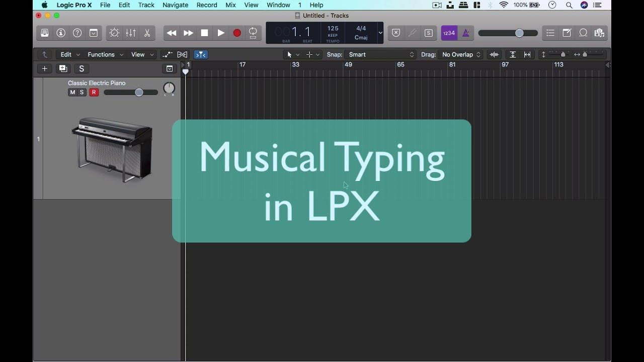Open the media Browsers icon

point(599,33)
